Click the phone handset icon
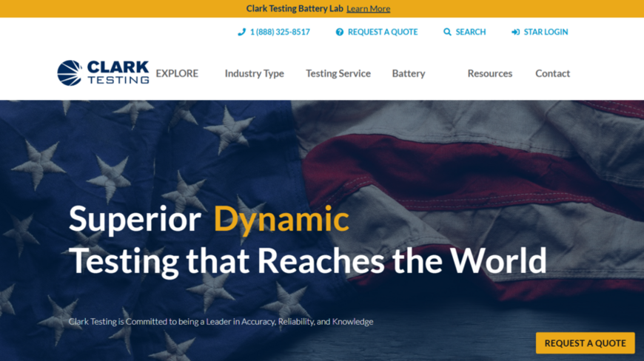 coord(241,32)
